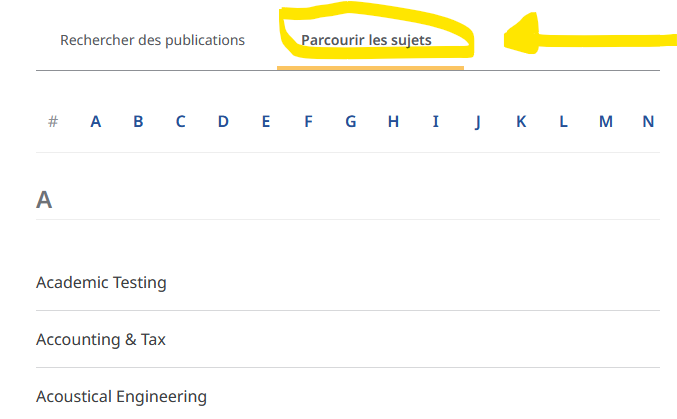Jump to the # index section
This screenshot has width=677, height=419.
(53, 122)
